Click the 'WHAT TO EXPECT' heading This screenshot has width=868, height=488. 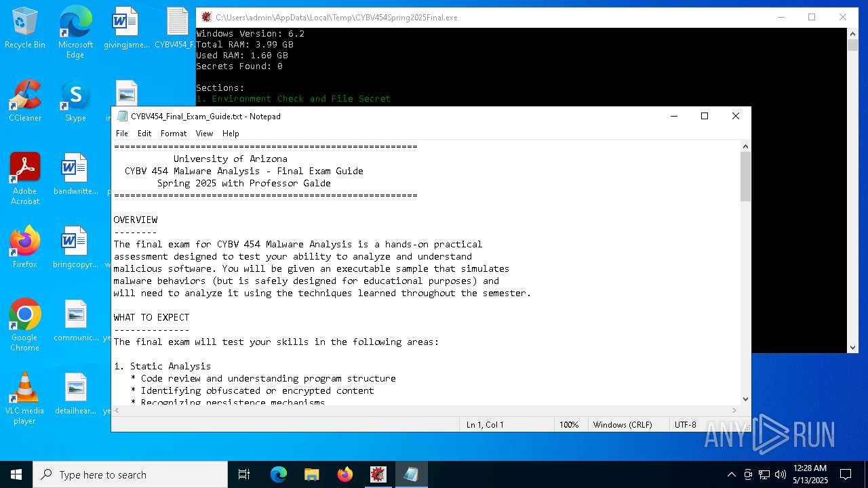coord(152,317)
